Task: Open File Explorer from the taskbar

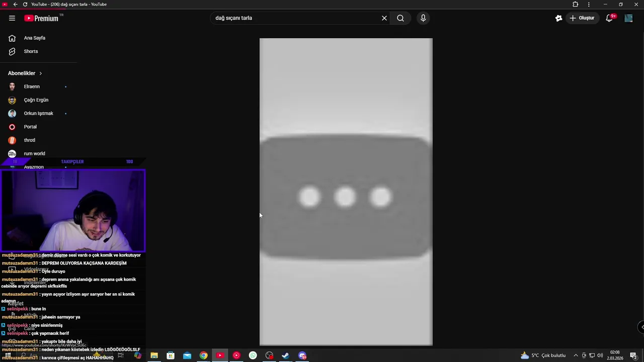Action: (x=154, y=355)
